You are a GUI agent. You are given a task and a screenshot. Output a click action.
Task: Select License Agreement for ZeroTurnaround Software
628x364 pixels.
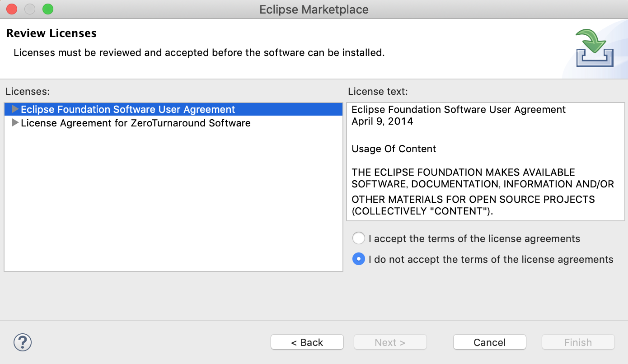pyautogui.click(x=136, y=123)
